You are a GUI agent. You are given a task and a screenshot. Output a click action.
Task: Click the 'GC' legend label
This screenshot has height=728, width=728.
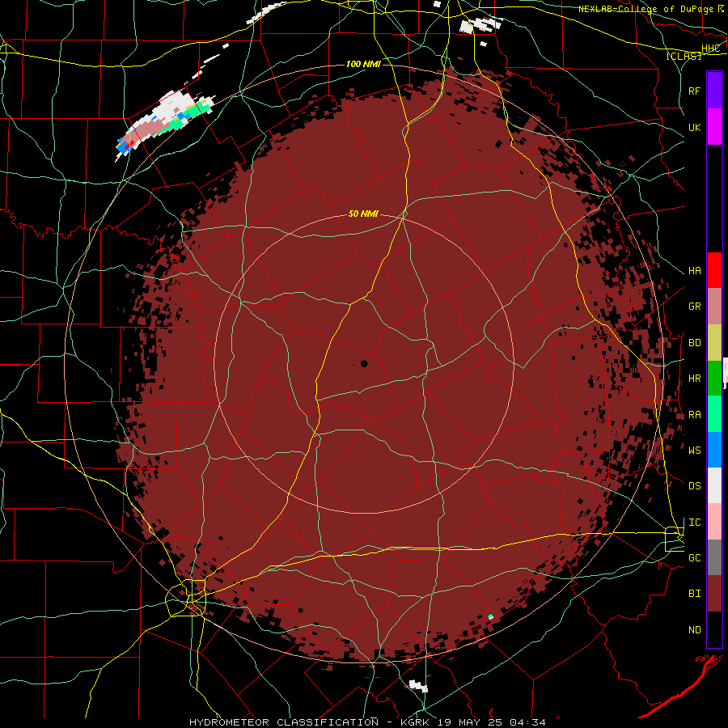[694, 557]
